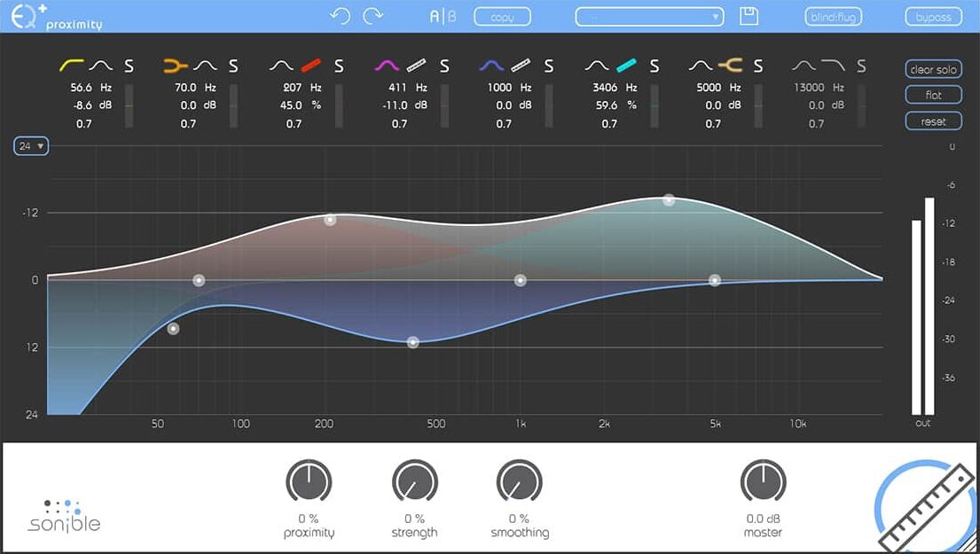Save preset with floppy disk icon
980x554 pixels.
(749, 17)
